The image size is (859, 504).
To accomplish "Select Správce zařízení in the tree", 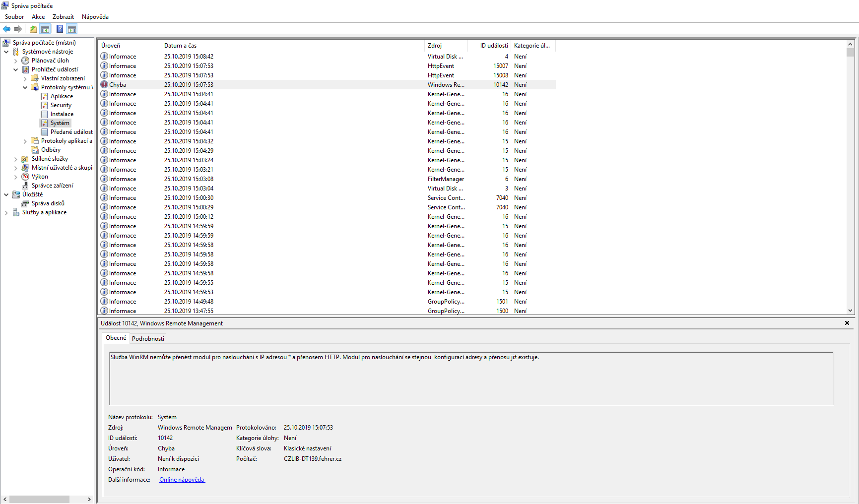I will tap(52, 186).
